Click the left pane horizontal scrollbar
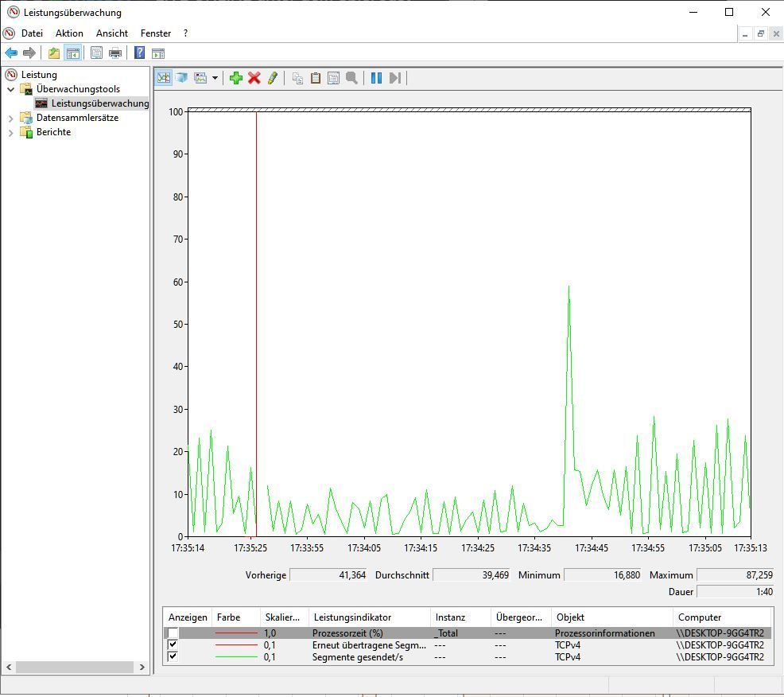This screenshot has width=784, height=697. (76, 667)
